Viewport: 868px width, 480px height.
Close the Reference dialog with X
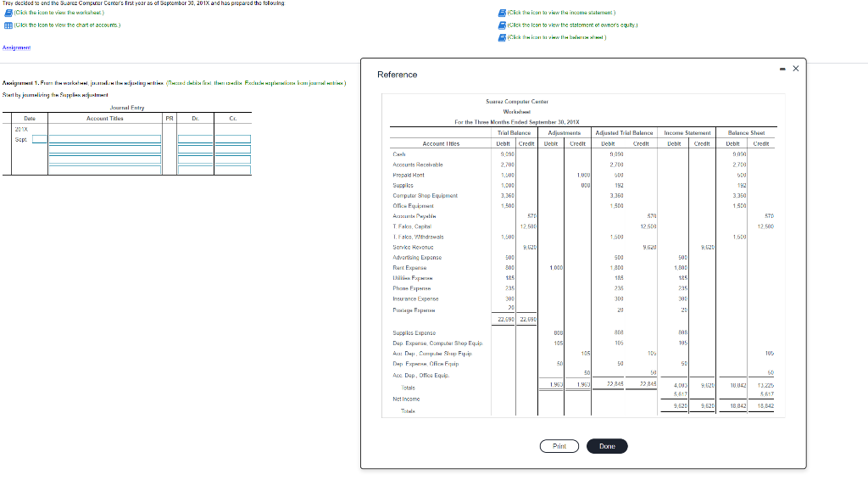[795, 69]
